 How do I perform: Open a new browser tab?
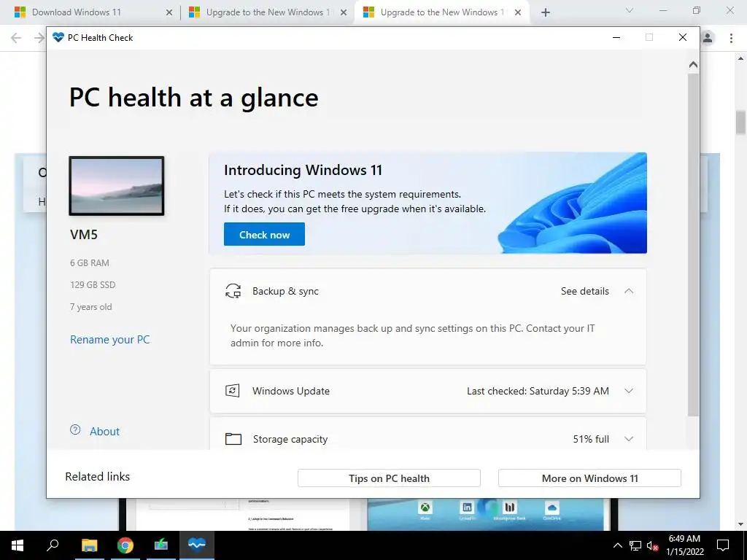pyautogui.click(x=546, y=13)
